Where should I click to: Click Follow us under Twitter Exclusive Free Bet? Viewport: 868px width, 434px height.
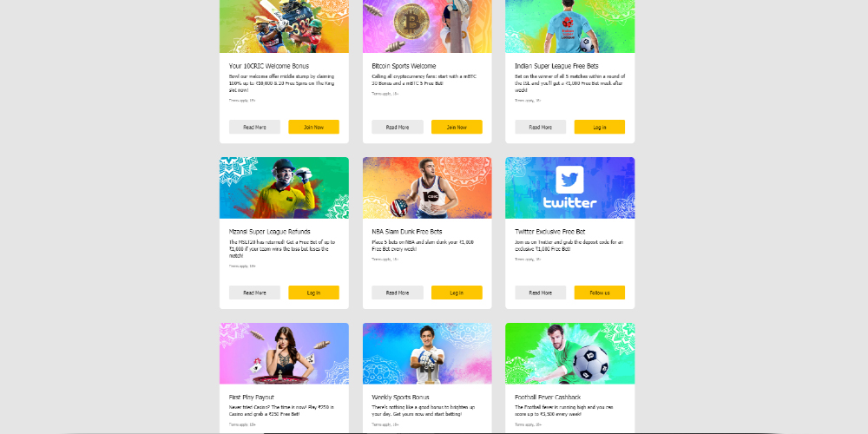tap(600, 293)
